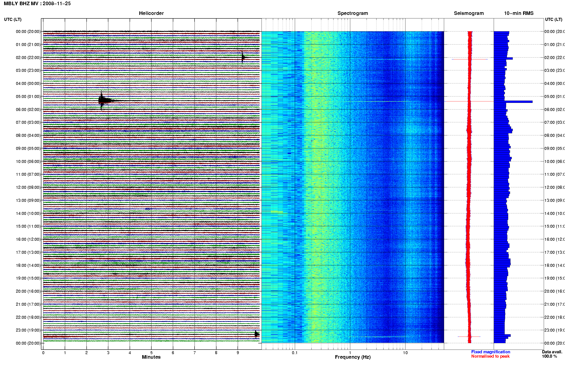Click left time label '04:00 (00:00)'
This screenshot has height=368, width=588.
pos(28,83)
